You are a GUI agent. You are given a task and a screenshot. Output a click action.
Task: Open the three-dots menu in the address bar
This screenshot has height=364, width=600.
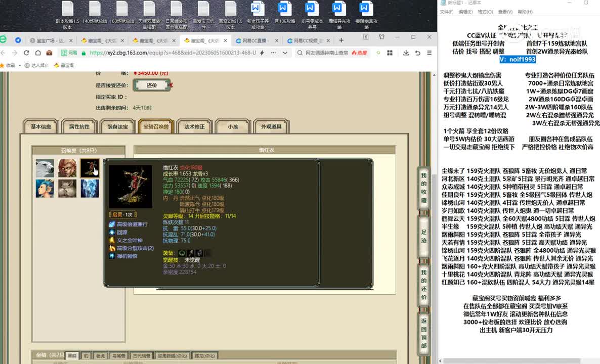click(x=273, y=53)
